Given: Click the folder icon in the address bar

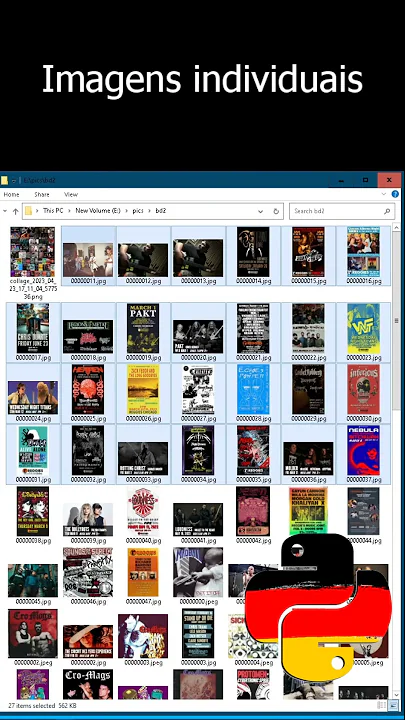Looking at the screenshot, I should click(28, 211).
